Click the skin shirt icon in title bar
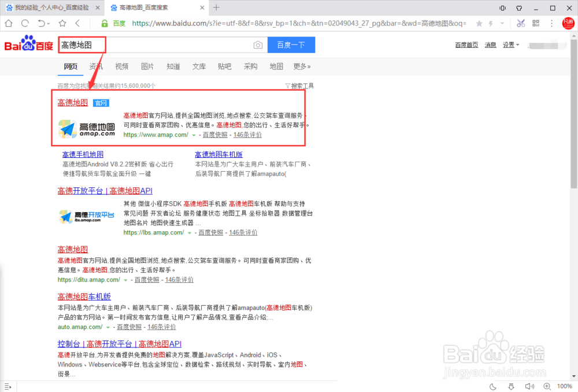The height and width of the screenshot is (392, 578). pyautogui.click(x=519, y=8)
